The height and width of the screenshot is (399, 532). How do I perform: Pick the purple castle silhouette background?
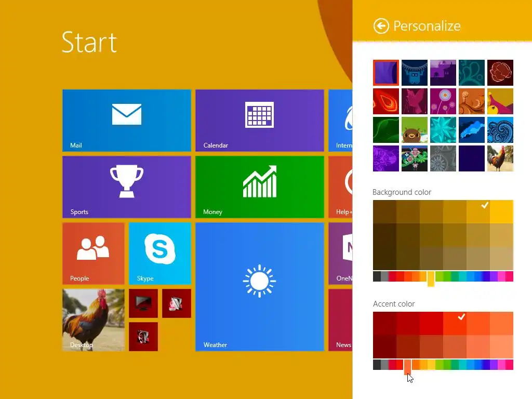[x=443, y=73]
